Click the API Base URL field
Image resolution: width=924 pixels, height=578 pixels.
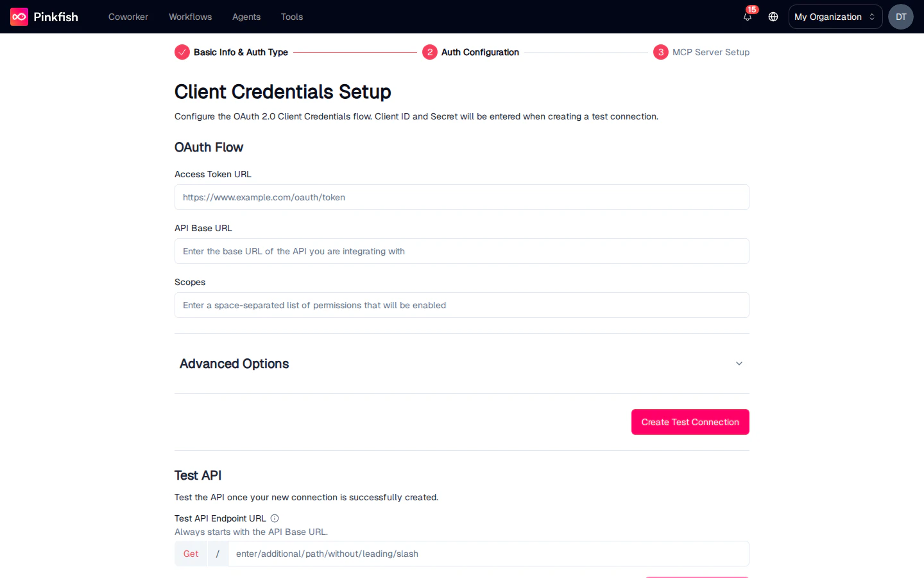(461, 251)
